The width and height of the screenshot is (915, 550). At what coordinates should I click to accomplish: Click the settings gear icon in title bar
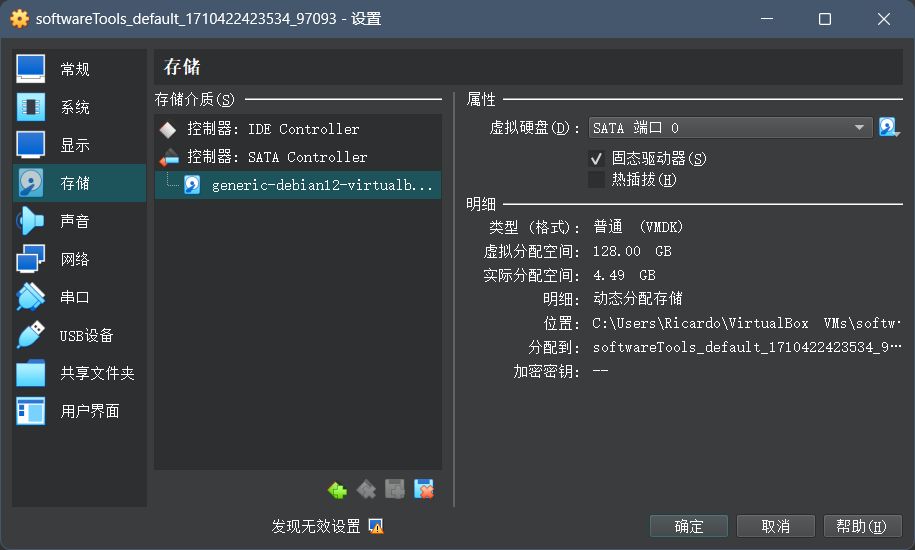[x=19, y=19]
